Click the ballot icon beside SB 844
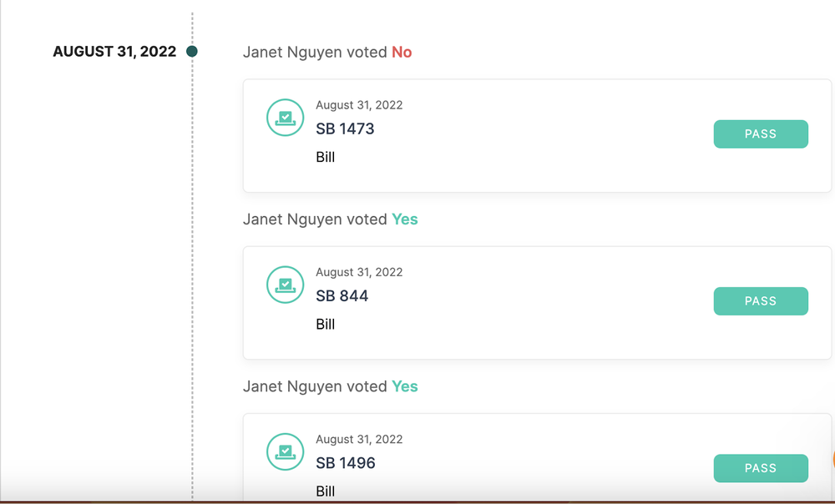Image resolution: width=835 pixels, height=504 pixels. 285,285
